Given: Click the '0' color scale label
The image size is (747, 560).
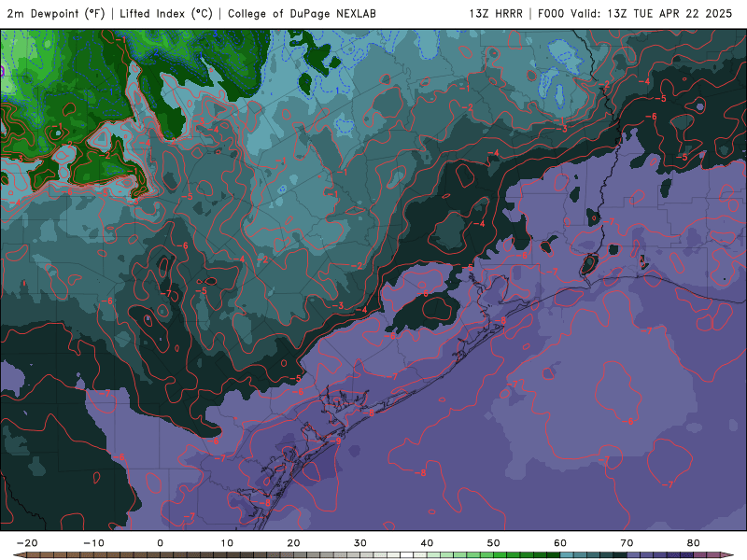Looking at the screenshot, I should (160, 543).
